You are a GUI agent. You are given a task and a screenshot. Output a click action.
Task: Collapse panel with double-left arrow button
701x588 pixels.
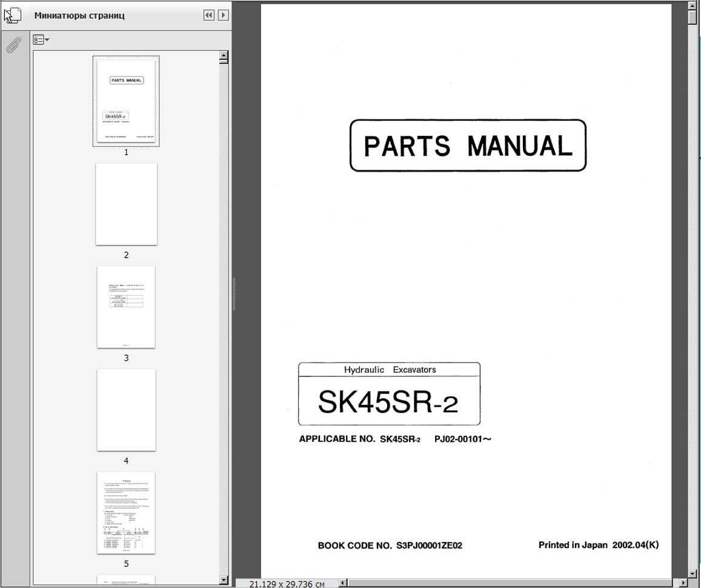[209, 15]
